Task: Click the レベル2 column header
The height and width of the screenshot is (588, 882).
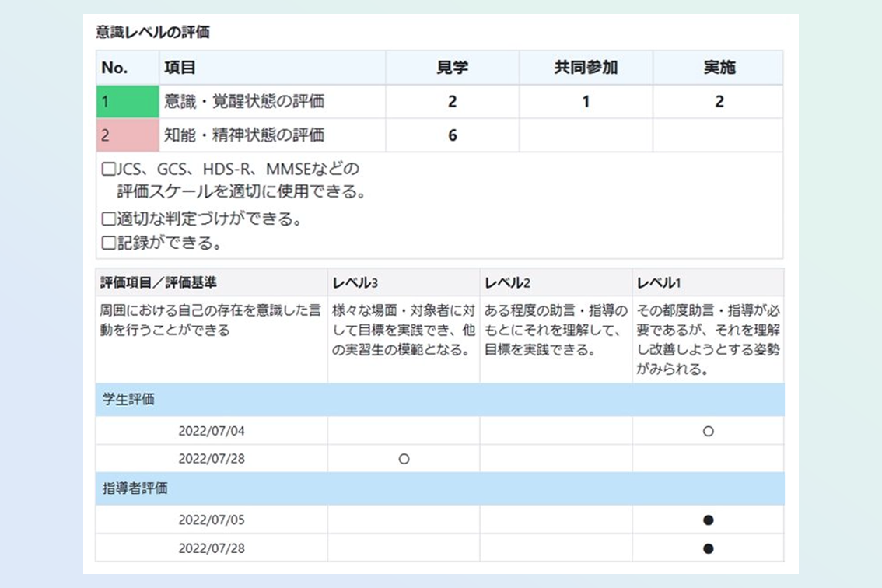Action: click(506, 282)
